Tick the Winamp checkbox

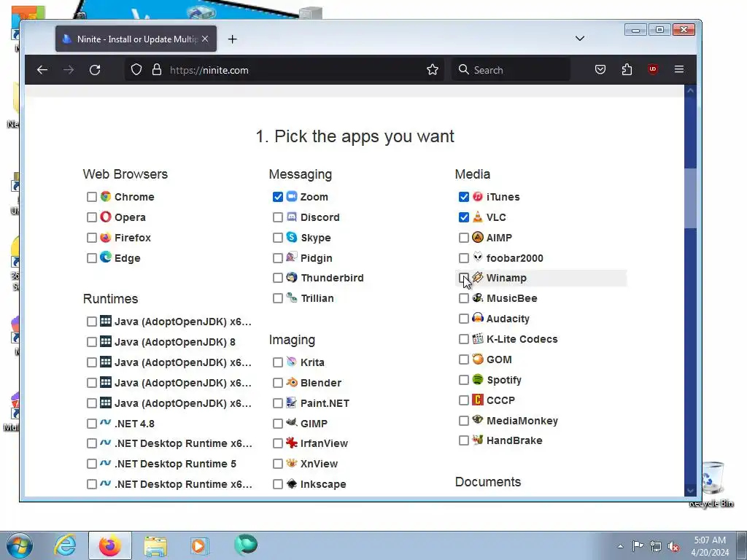click(463, 278)
